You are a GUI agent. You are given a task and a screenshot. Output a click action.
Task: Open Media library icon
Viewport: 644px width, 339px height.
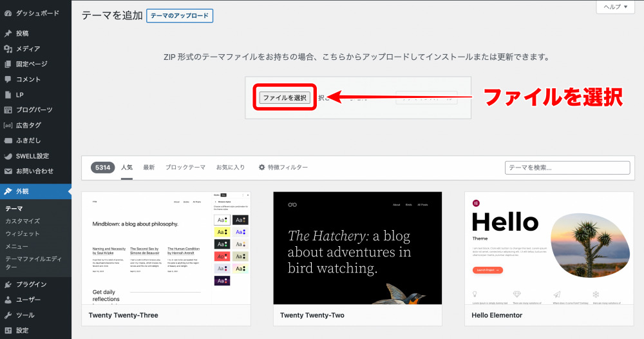coord(8,49)
